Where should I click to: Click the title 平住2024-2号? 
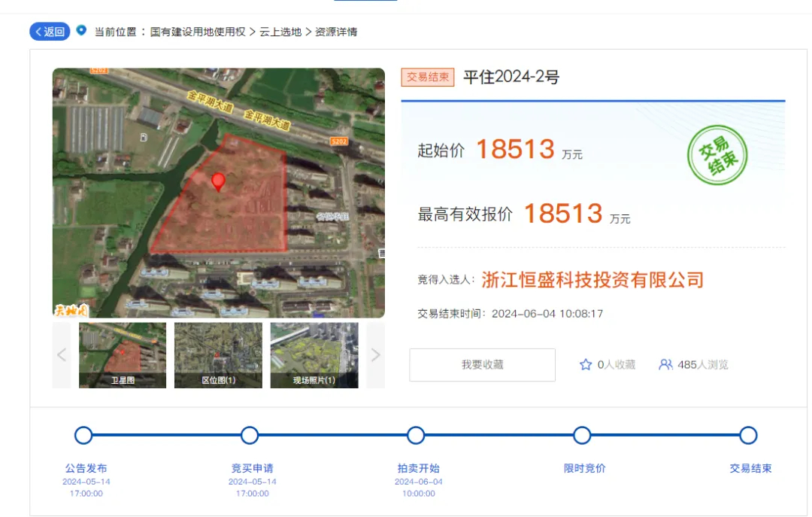511,78
